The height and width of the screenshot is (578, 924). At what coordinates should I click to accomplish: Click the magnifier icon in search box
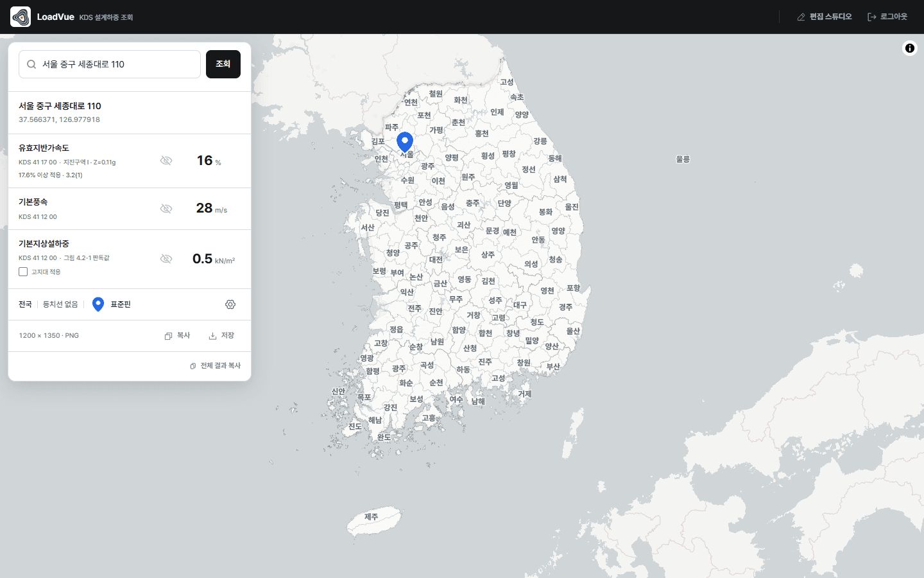click(31, 64)
